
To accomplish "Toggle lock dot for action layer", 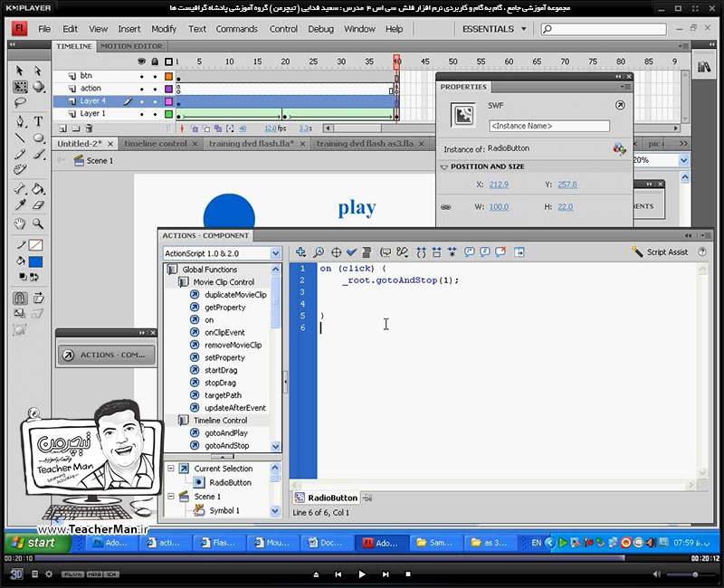I will [155, 89].
